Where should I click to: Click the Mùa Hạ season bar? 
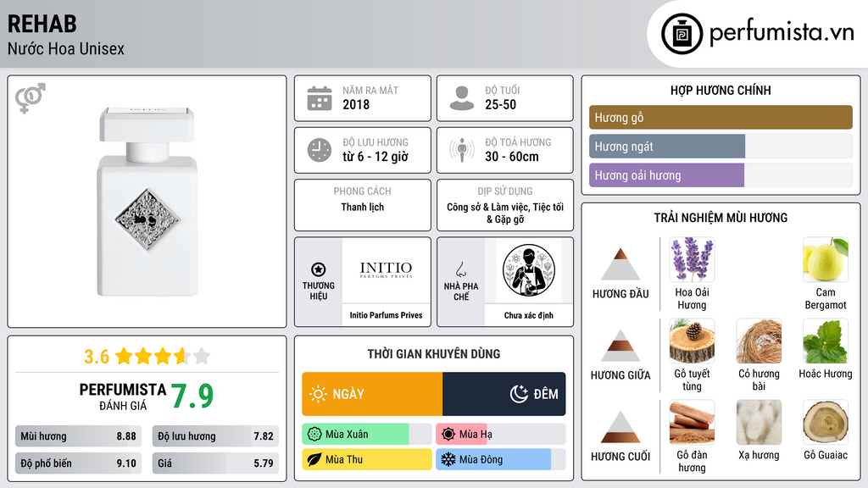pyautogui.click(x=500, y=435)
